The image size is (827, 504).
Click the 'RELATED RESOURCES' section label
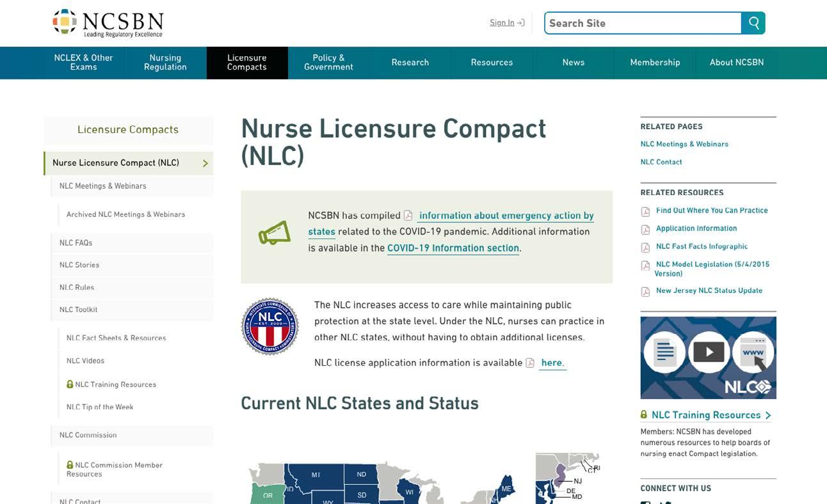click(x=682, y=193)
